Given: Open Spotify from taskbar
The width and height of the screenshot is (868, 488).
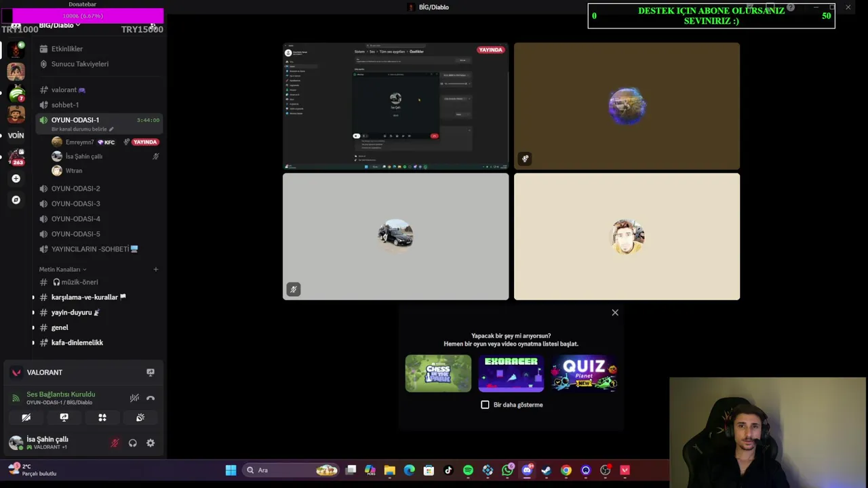Looking at the screenshot, I should 468,470.
